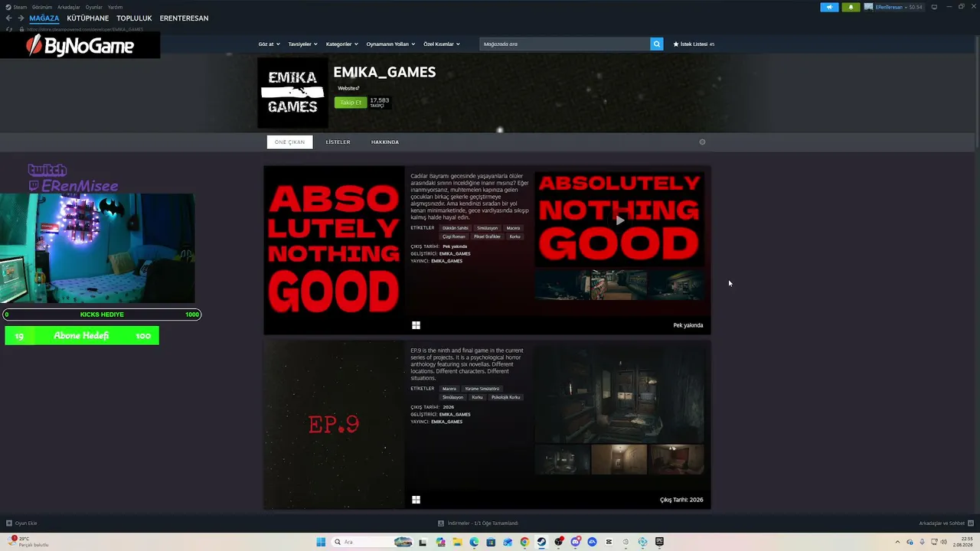Click the Piksel Grafikler tag
The width and height of the screenshot is (980, 551).
[x=487, y=236]
